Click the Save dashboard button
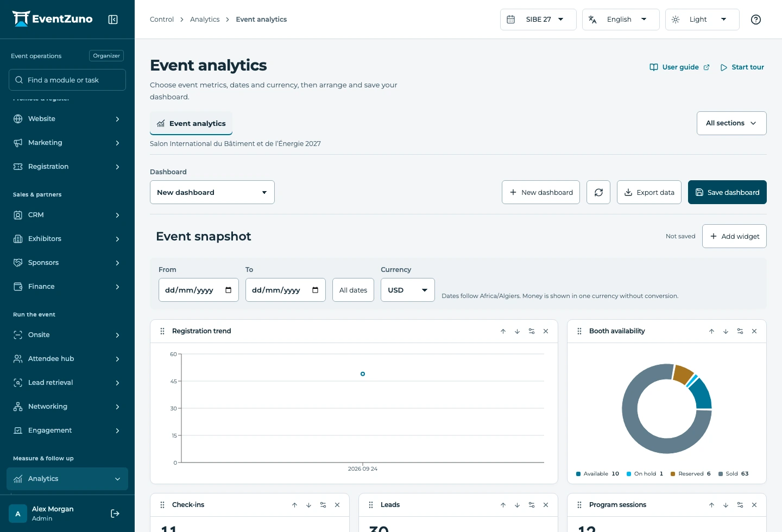Screen dimensions: 782x532 click(727, 192)
